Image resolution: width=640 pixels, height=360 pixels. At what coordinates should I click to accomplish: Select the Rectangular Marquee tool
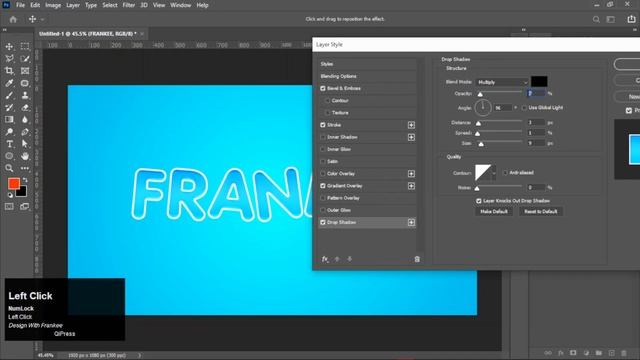pyautogui.click(x=25, y=47)
